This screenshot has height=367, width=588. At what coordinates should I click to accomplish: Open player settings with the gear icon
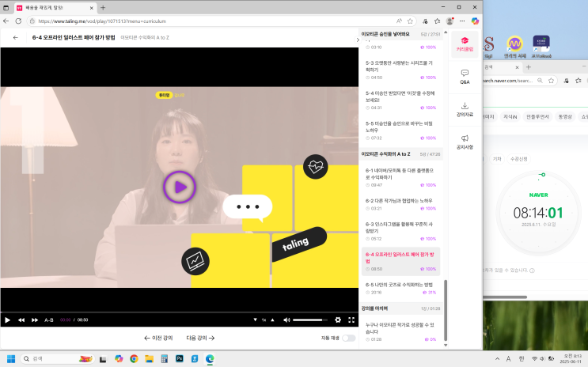click(x=338, y=320)
